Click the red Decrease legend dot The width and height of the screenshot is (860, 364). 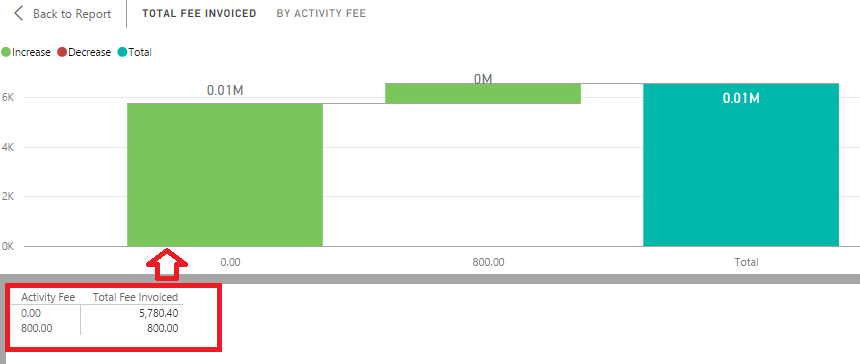(62, 53)
